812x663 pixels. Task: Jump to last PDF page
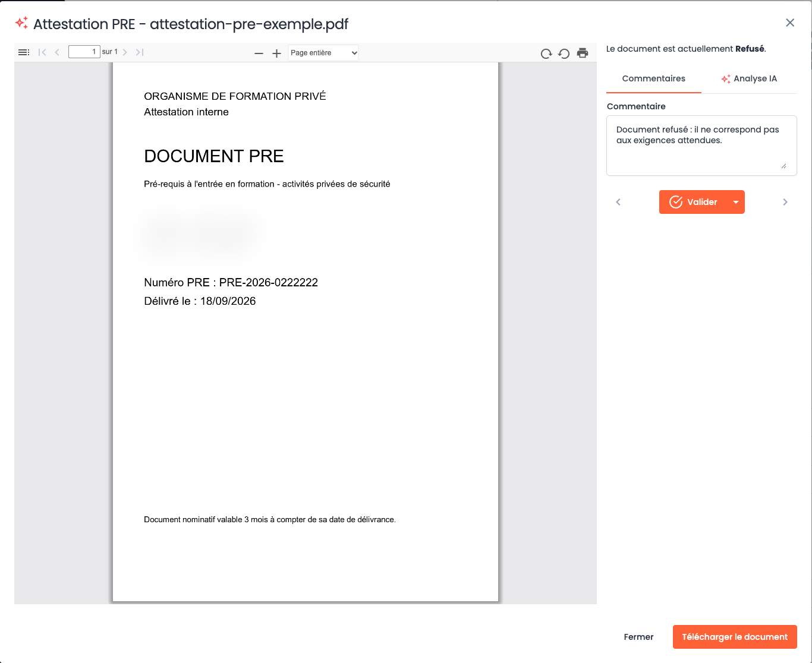(140, 52)
